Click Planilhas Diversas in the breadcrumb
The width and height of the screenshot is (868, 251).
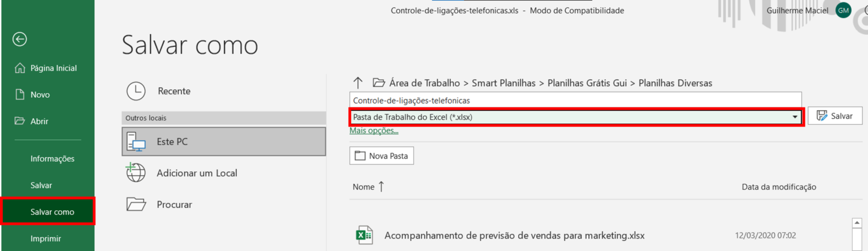pyautogui.click(x=675, y=83)
